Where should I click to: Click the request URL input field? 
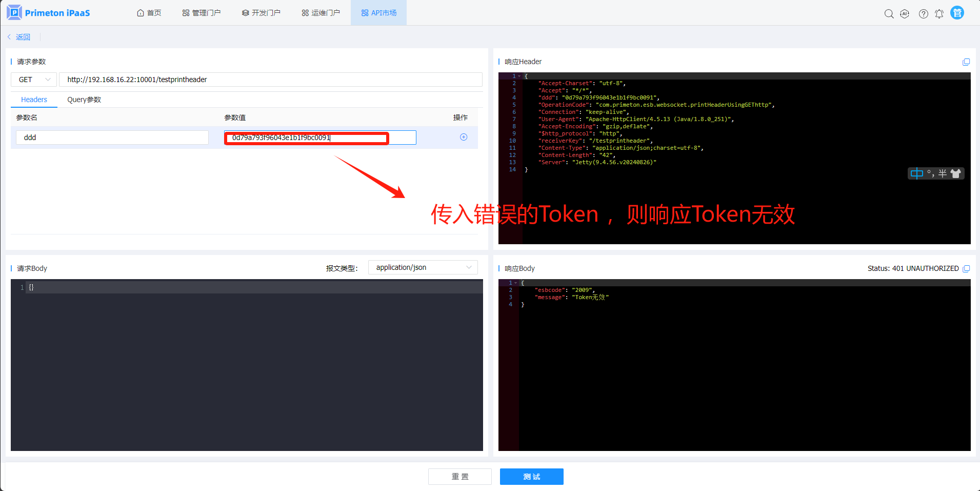point(270,80)
